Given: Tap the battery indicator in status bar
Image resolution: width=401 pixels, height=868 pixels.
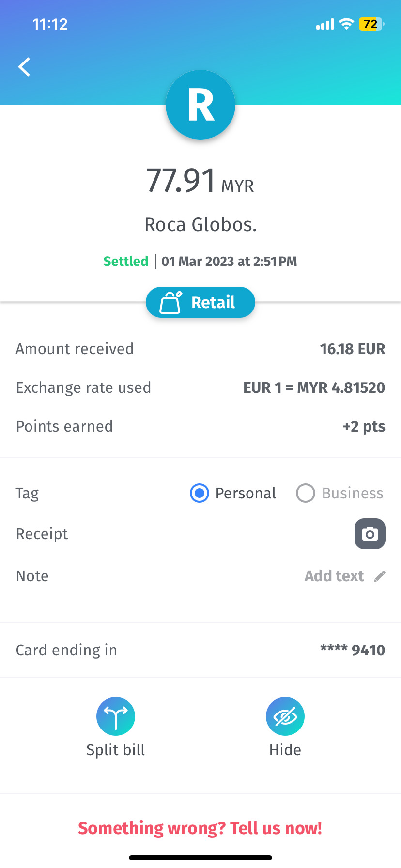Looking at the screenshot, I should [x=371, y=24].
